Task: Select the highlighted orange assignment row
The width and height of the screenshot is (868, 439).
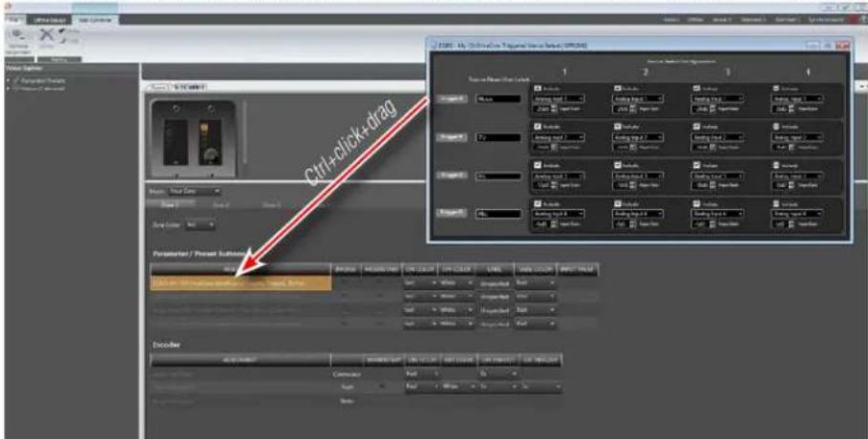Action: coord(241,282)
